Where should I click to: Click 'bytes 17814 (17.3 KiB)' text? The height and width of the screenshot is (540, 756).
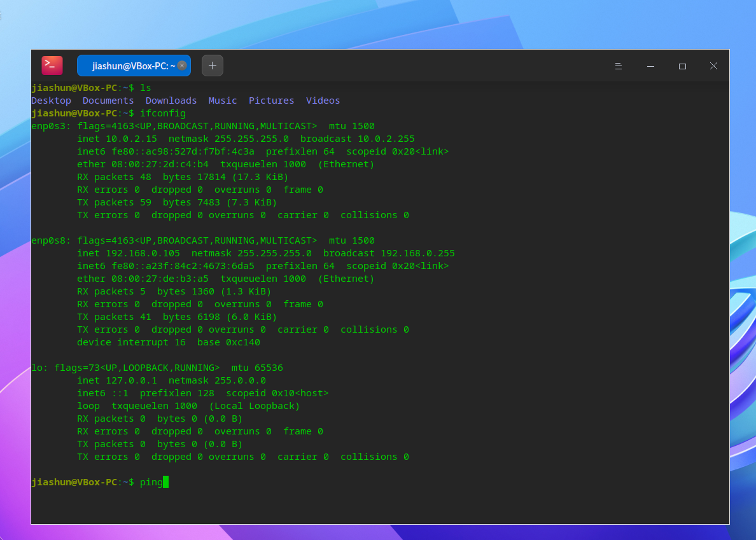[226, 177]
